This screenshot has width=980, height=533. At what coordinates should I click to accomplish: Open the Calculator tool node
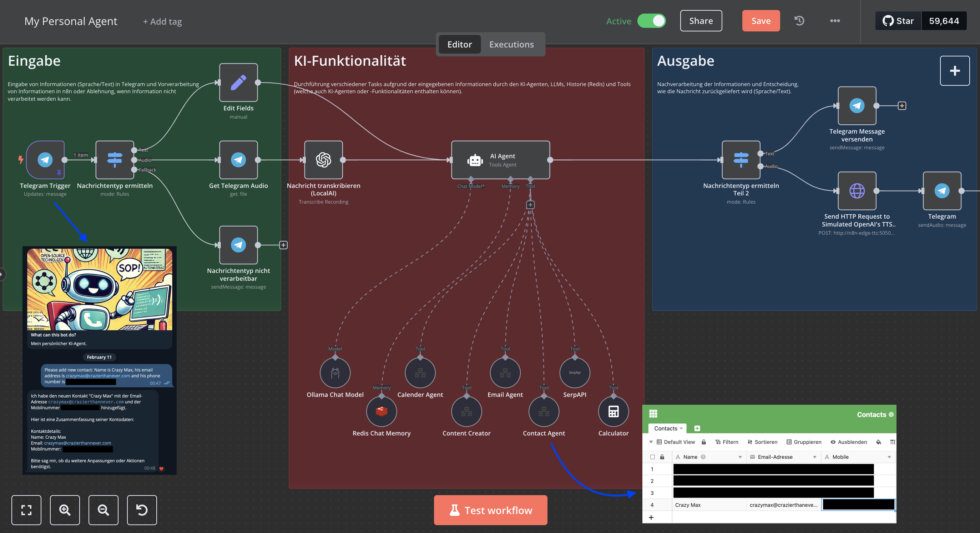(x=613, y=411)
